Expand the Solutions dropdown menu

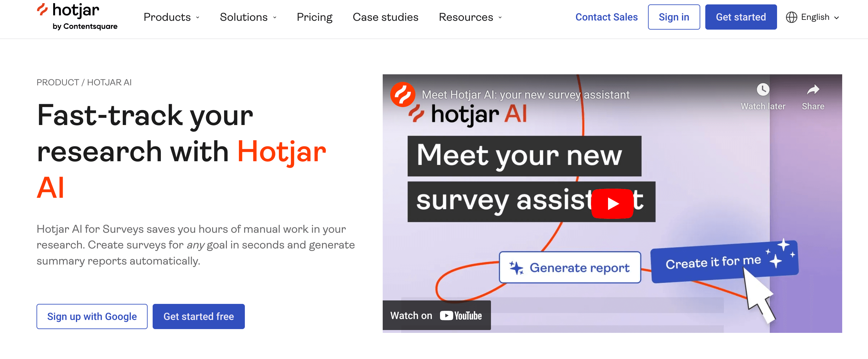coord(249,17)
